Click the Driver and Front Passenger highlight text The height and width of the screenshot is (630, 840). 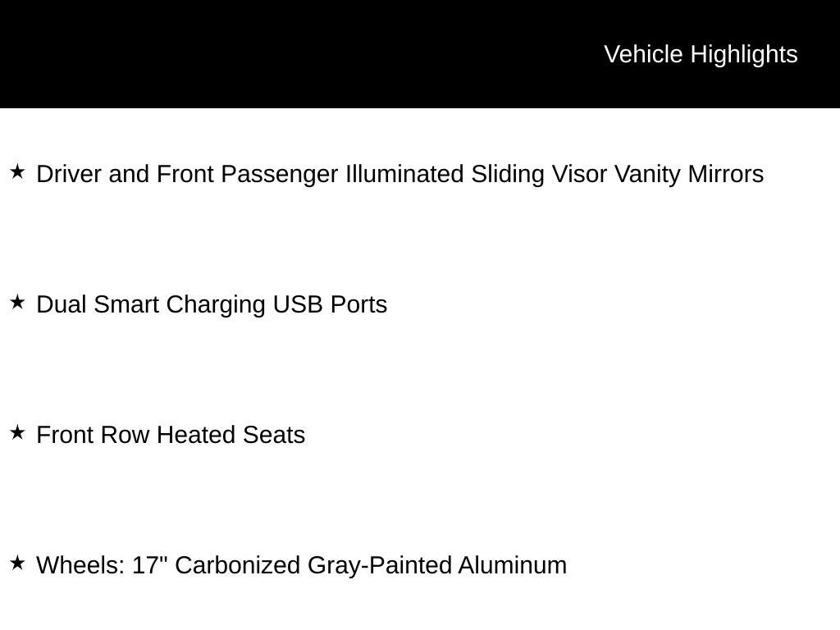[399, 175]
